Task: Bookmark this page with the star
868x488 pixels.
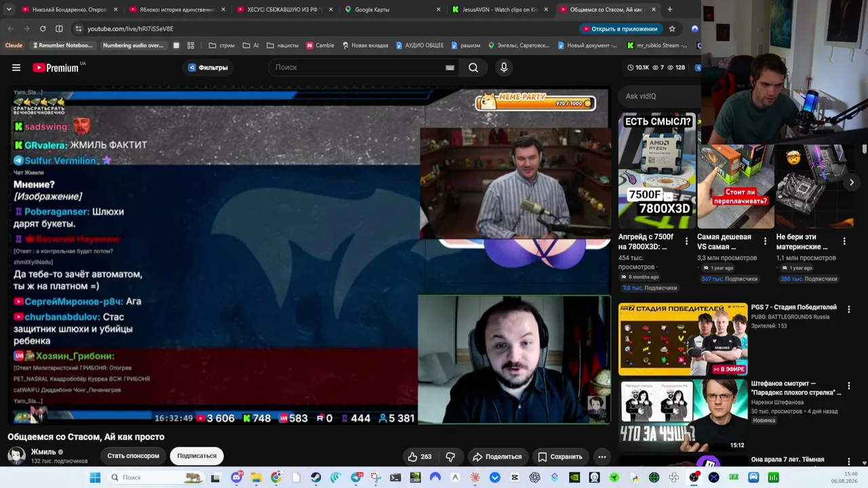Action: pyautogui.click(x=672, y=28)
